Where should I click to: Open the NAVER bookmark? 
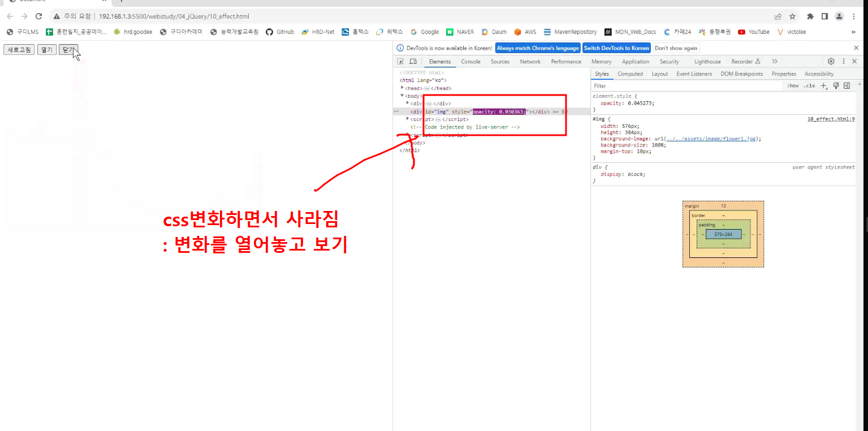[x=460, y=32]
